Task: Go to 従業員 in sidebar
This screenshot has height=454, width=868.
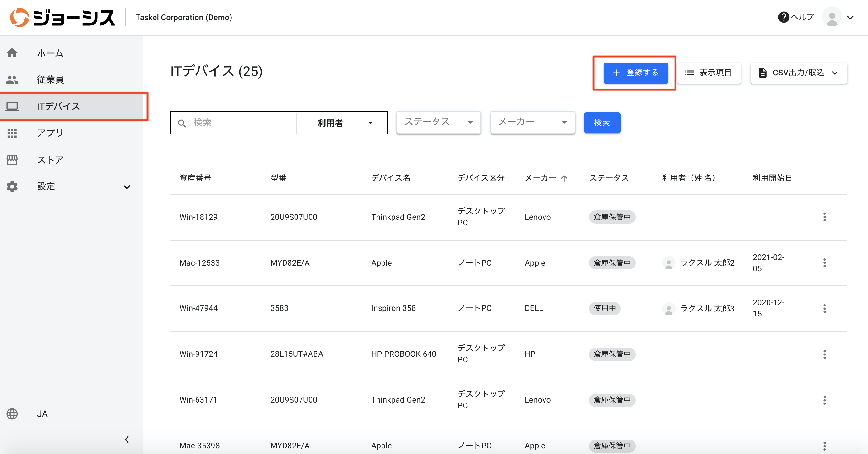Action: (x=51, y=79)
